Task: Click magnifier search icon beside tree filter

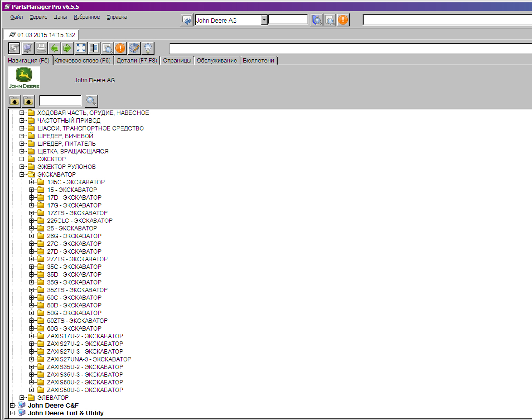Action: coord(91,101)
